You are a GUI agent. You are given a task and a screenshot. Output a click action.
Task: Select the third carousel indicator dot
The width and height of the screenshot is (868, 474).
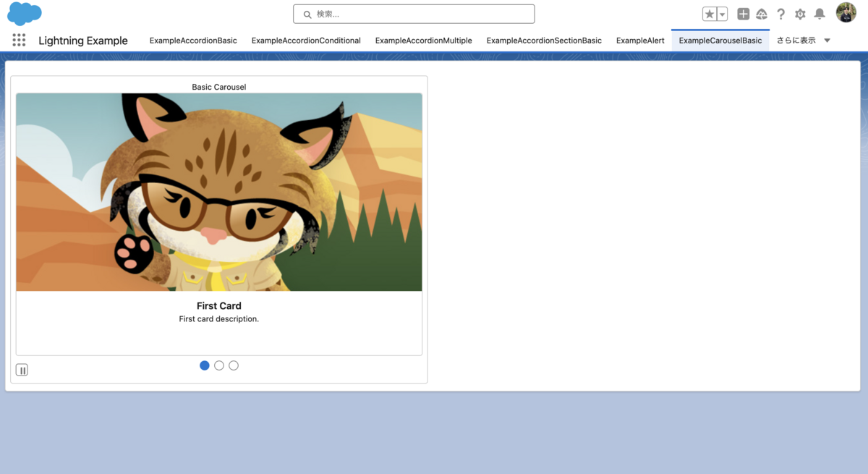click(234, 365)
